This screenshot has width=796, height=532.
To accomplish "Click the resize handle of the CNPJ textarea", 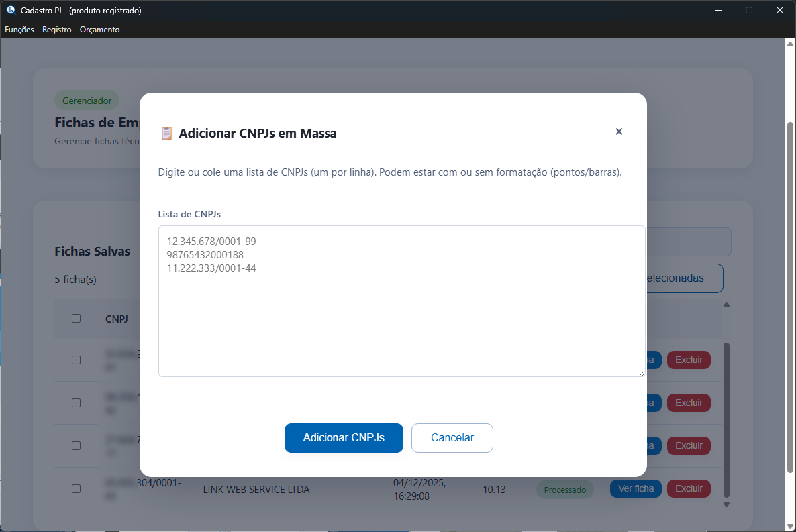I will (641, 372).
